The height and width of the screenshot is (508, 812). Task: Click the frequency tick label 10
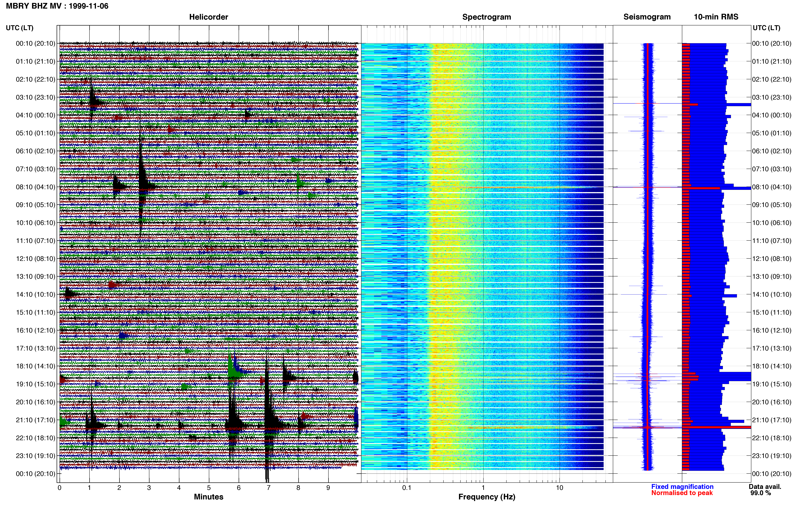(x=559, y=488)
